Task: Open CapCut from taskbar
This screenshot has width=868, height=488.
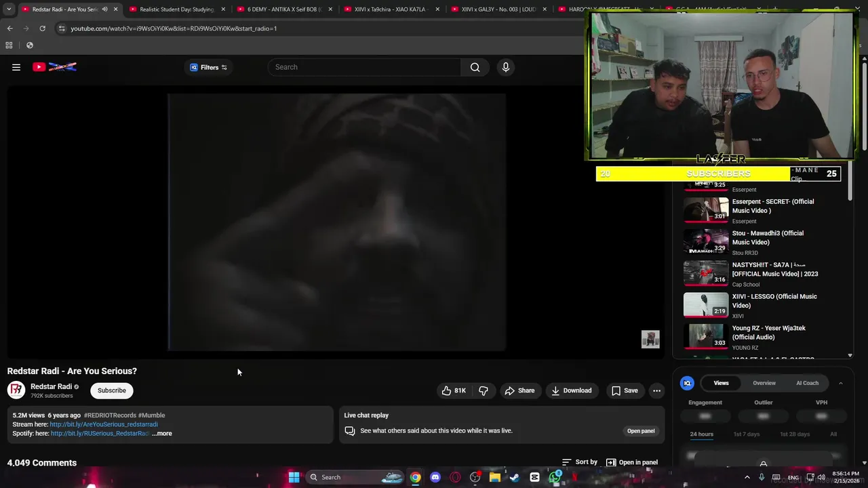Action: (534, 477)
